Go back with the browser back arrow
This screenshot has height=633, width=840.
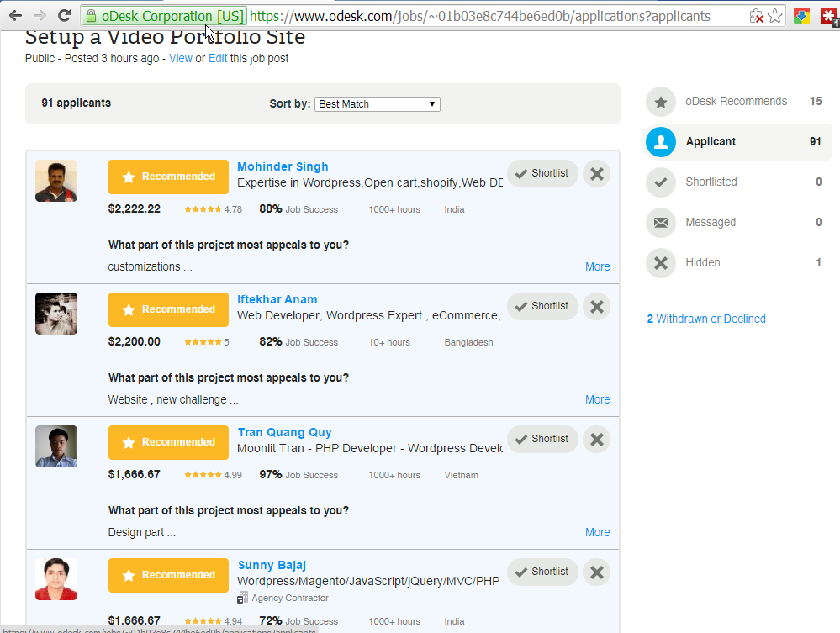coord(15,15)
